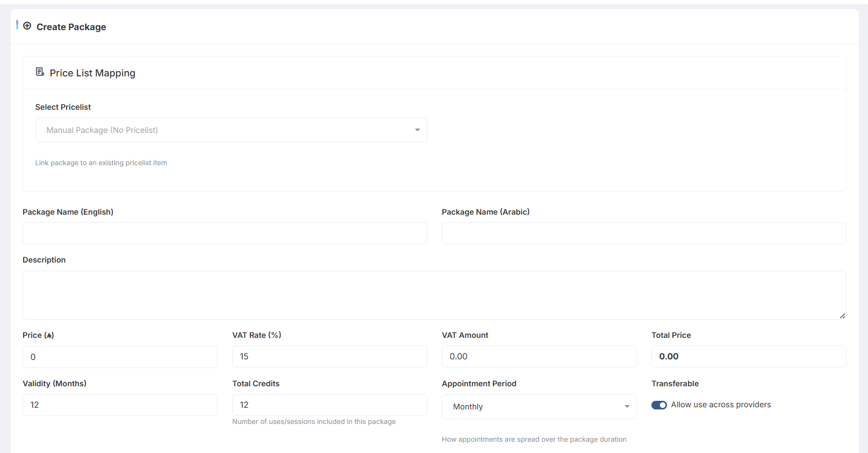The image size is (868, 453).
Task: Click the Riyal currency symbol in Price label
Action: 49,335
